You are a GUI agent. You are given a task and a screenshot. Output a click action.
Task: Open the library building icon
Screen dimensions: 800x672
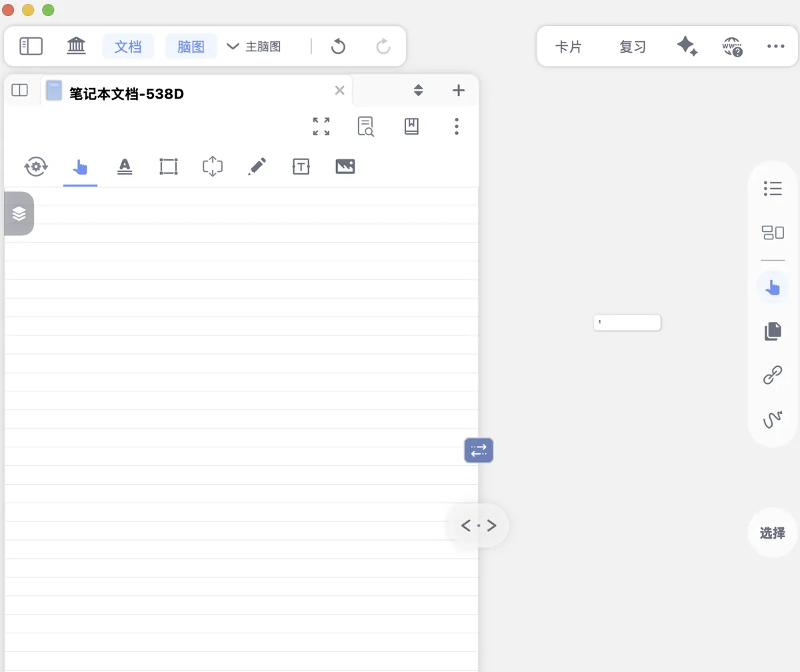(x=77, y=46)
